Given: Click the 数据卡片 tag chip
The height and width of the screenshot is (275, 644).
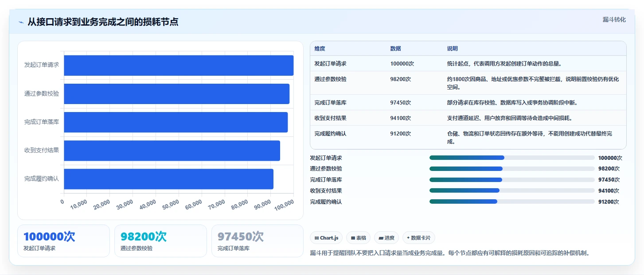Looking at the screenshot, I should [x=419, y=238].
